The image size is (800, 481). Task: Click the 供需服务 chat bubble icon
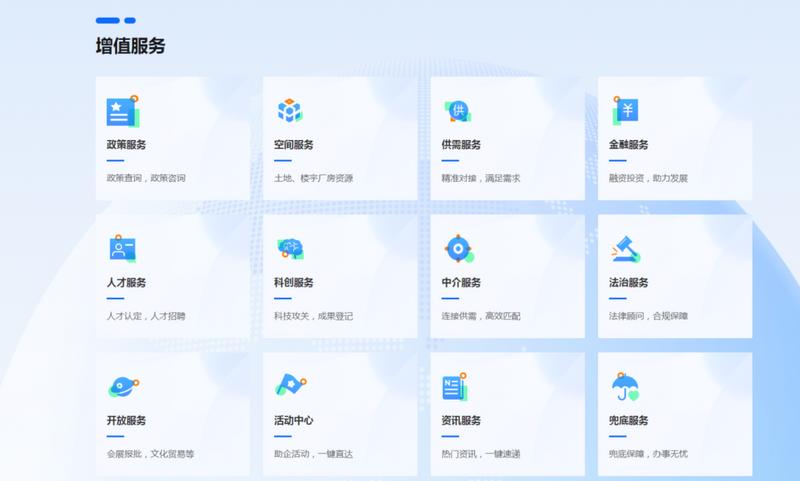tap(458, 111)
